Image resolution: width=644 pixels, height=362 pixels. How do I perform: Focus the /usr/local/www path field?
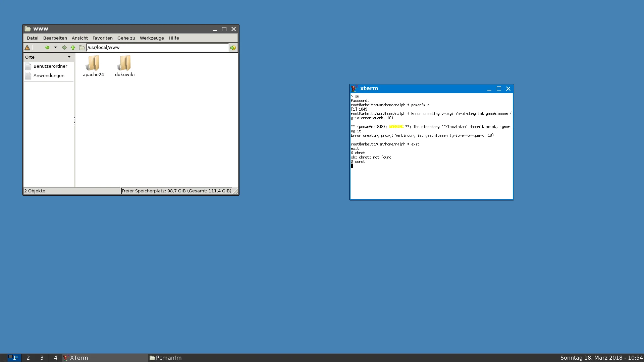coord(157,48)
